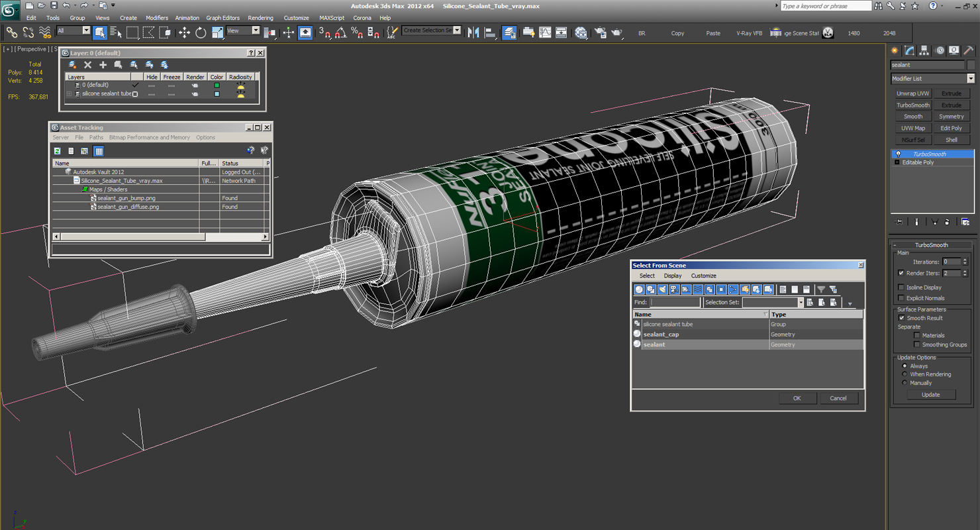Switch to Hierarchy command panel tab
The height and width of the screenshot is (530, 980).
point(924,50)
